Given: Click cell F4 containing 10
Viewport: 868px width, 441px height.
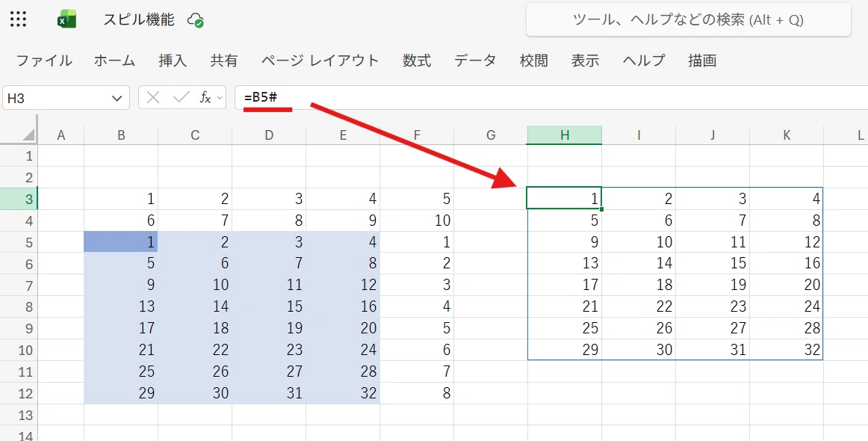Looking at the screenshot, I should pyautogui.click(x=416, y=220).
